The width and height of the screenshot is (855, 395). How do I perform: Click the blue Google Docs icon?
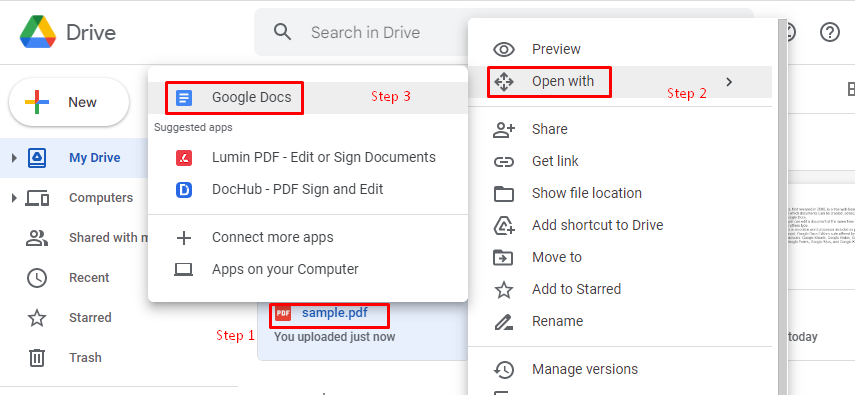(184, 98)
